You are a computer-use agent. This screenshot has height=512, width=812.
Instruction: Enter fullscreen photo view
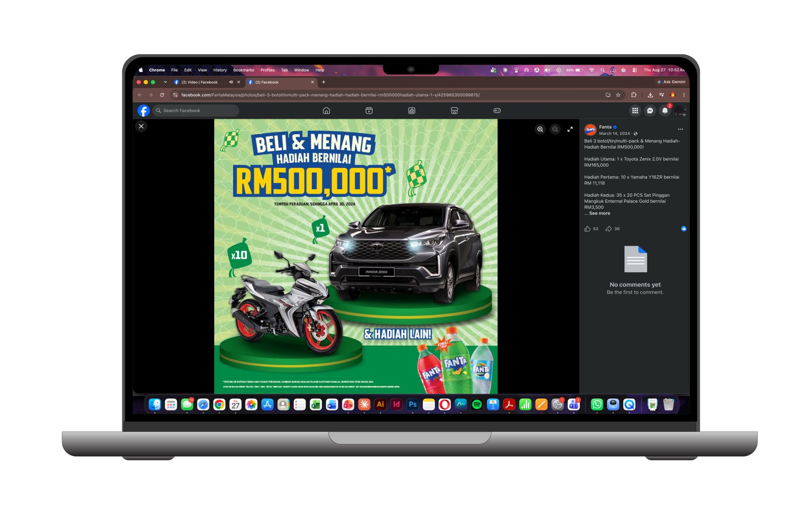tap(570, 129)
